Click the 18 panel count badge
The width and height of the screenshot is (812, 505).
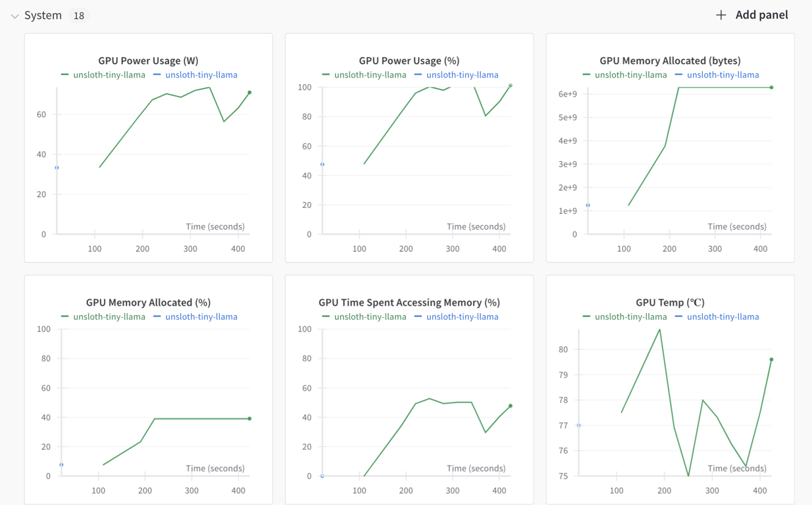[x=79, y=16]
